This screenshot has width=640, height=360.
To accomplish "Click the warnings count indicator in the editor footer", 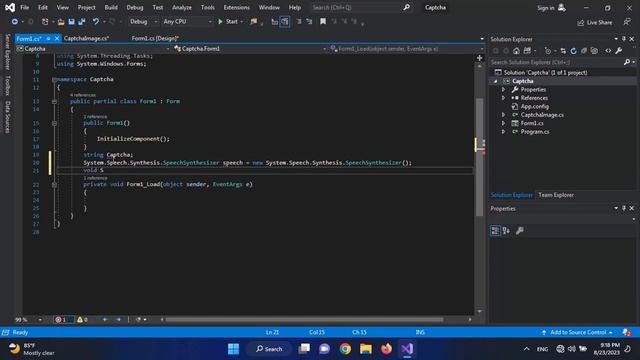I will tap(82, 320).
